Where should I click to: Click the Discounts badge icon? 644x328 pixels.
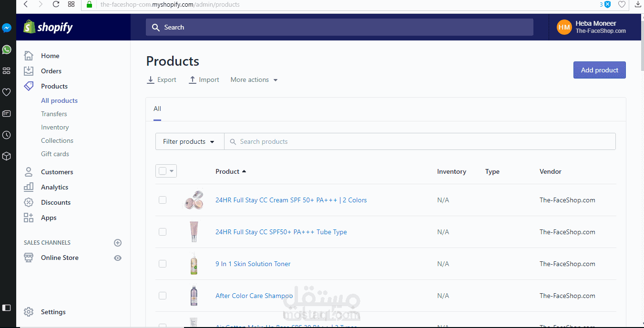coord(29,202)
